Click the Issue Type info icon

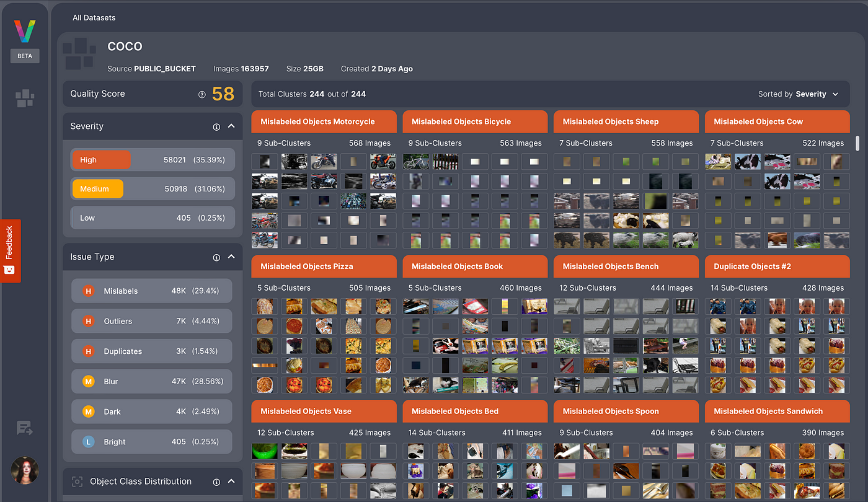tap(216, 257)
